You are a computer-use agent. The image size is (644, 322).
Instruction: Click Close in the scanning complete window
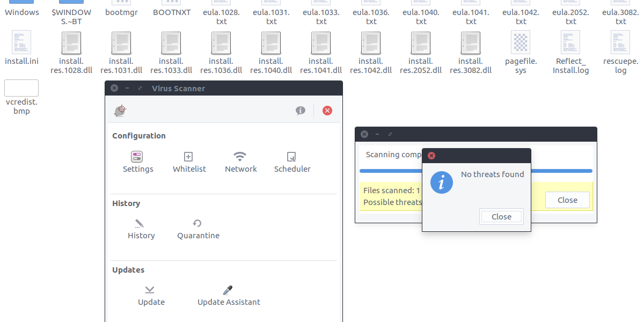pyautogui.click(x=567, y=200)
